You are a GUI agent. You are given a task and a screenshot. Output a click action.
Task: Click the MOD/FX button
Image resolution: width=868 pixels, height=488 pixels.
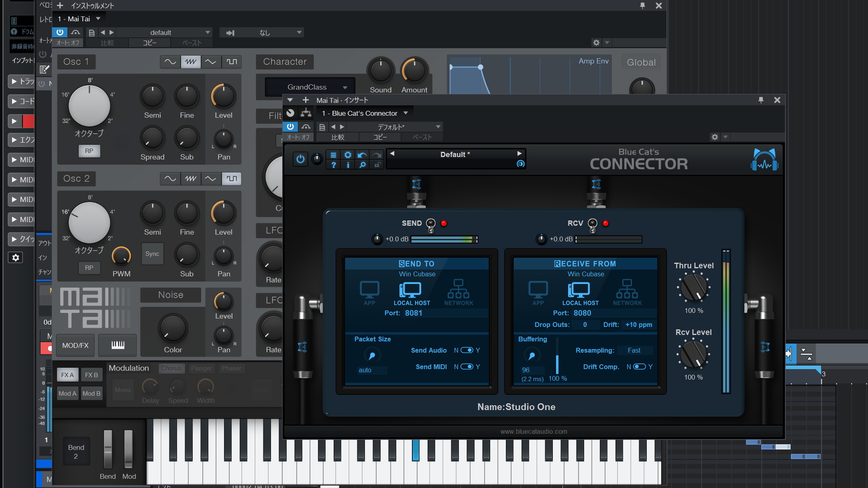(x=75, y=345)
